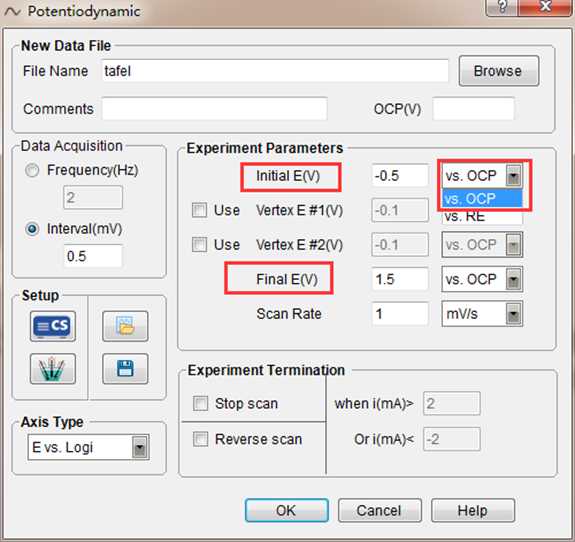The width and height of the screenshot is (575, 542).
Task: Open the load setup folder icon
Action: 125,326
